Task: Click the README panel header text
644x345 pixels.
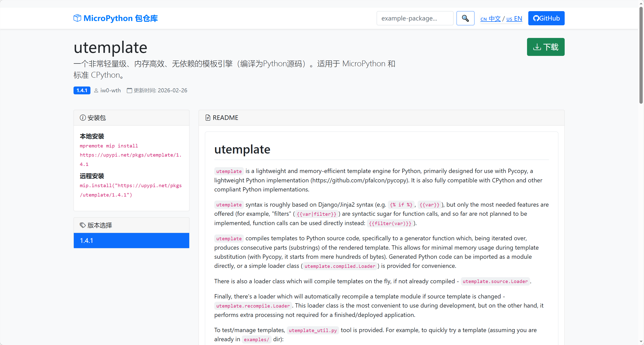Action: coord(225,118)
